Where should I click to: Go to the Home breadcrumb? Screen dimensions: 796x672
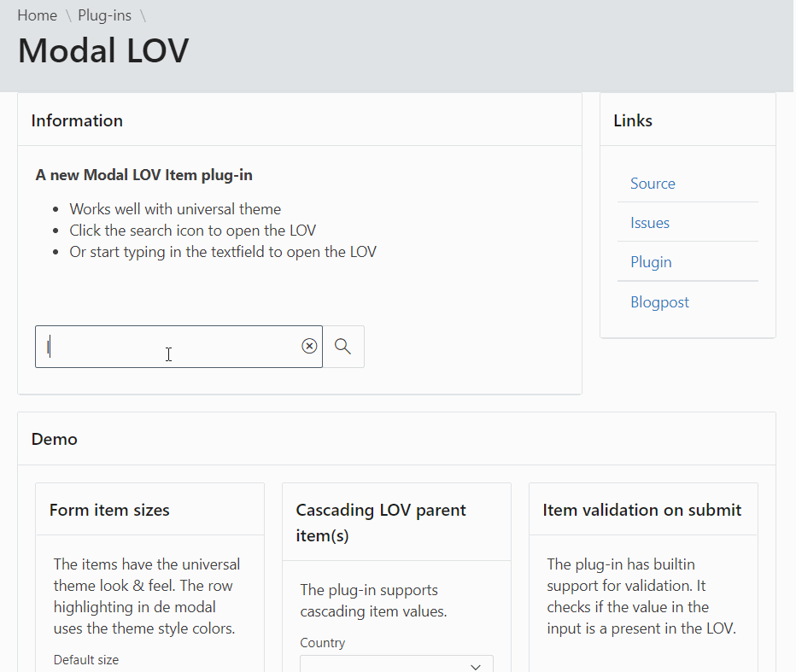[x=37, y=15]
